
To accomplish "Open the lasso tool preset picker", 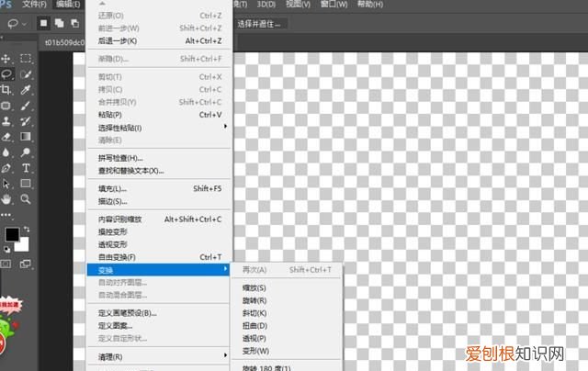I will [x=17, y=24].
